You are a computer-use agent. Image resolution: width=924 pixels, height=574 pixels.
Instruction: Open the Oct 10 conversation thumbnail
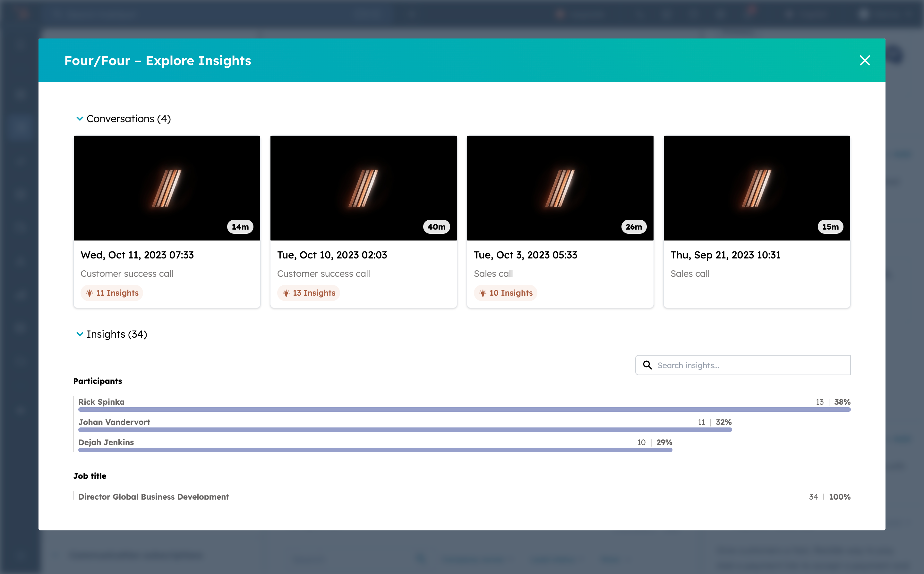click(363, 188)
